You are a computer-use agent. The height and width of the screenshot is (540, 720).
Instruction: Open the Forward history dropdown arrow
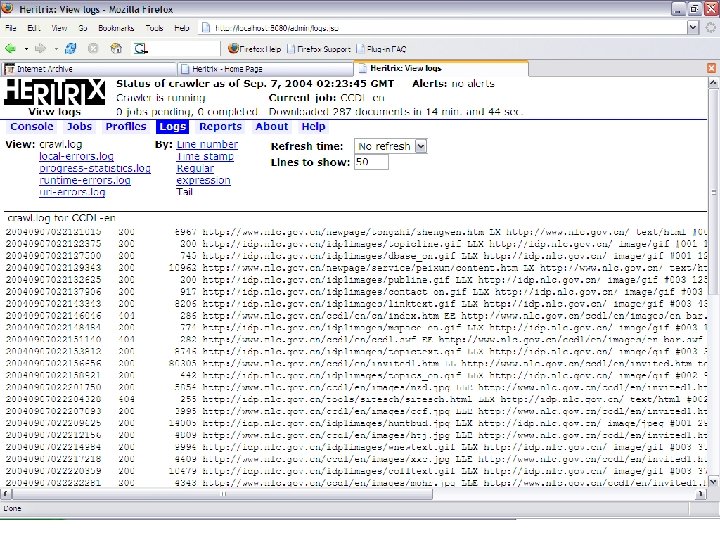click(x=56, y=49)
